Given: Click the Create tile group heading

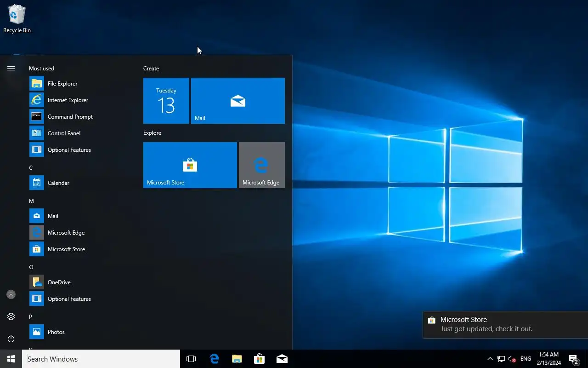Looking at the screenshot, I should pos(151,68).
